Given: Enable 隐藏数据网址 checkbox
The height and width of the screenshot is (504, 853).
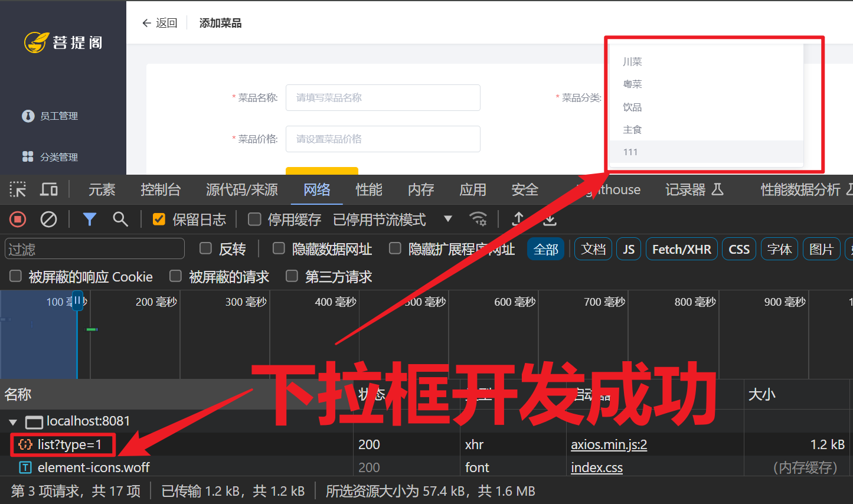Looking at the screenshot, I should click(x=279, y=248).
